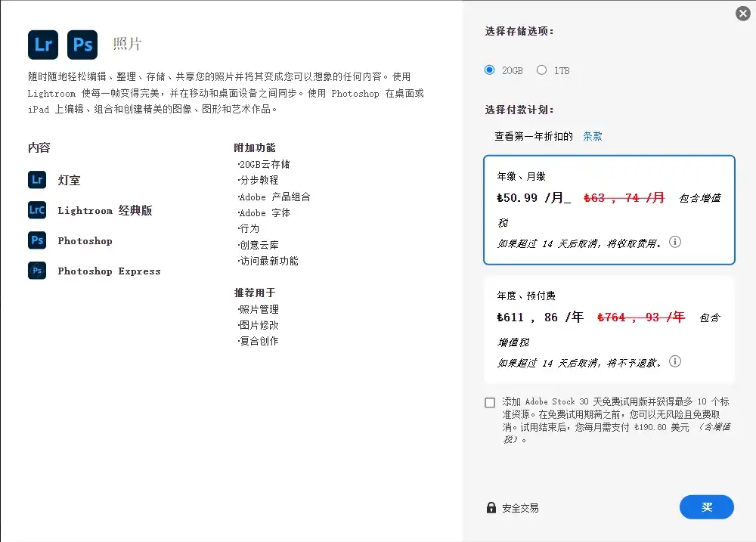Screen dimensions: 756x542
Task: Click the Photoshop product name in the list
Action: point(85,240)
